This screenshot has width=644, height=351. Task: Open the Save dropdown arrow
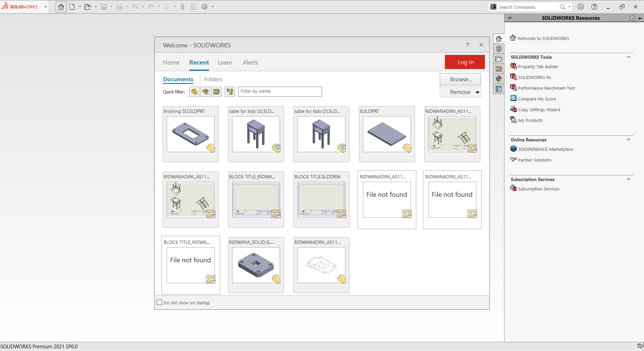click(x=111, y=7)
